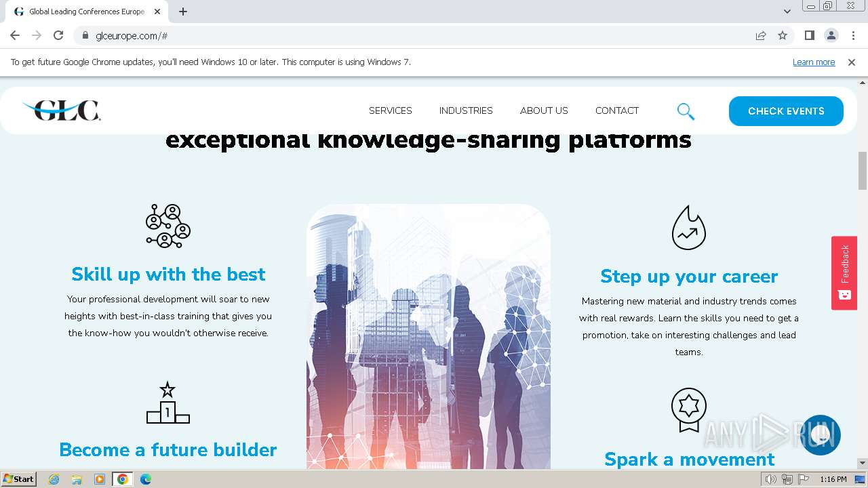Open the SERVICES menu
This screenshot has height=488, width=868.
click(x=391, y=110)
